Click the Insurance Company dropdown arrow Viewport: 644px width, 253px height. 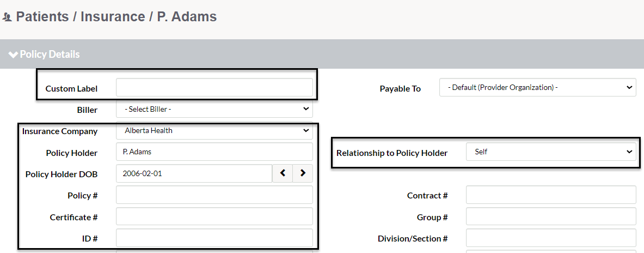[305, 130]
